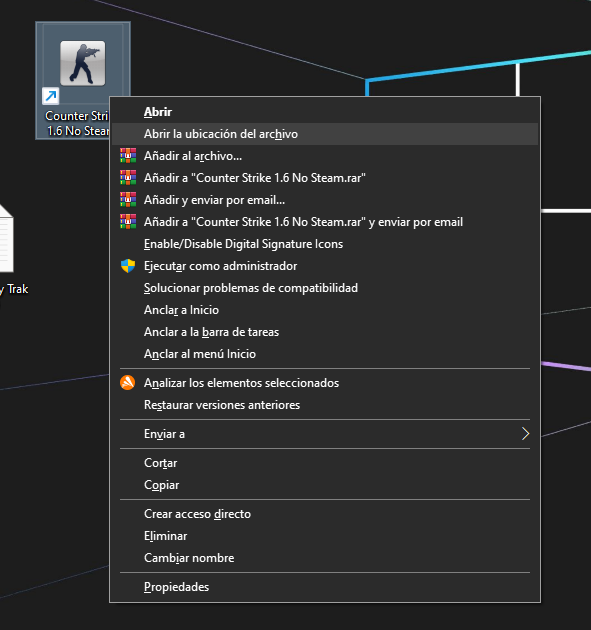Select Anclar al menú Inicio
This screenshot has height=630, width=591.
pos(325,354)
